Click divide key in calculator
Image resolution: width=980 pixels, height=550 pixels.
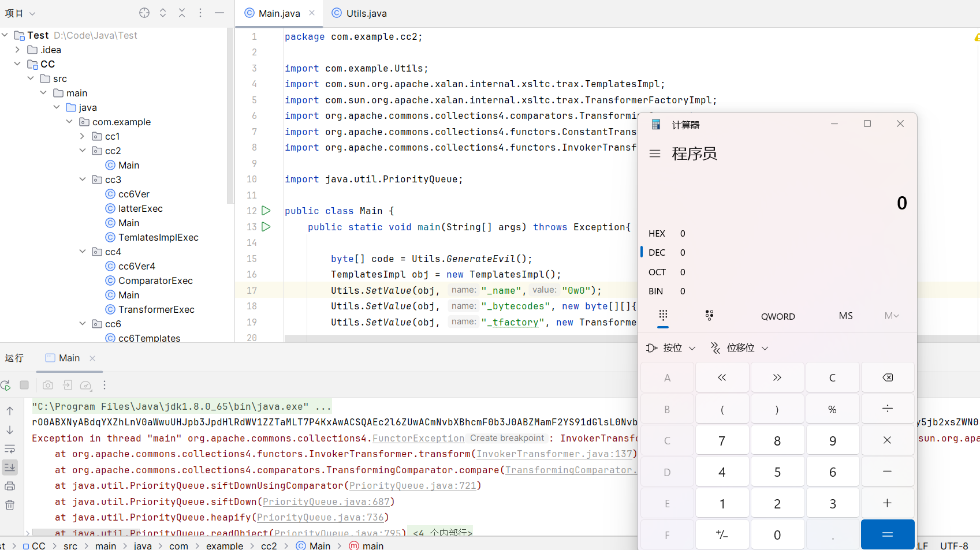pyautogui.click(x=888, y=409)
